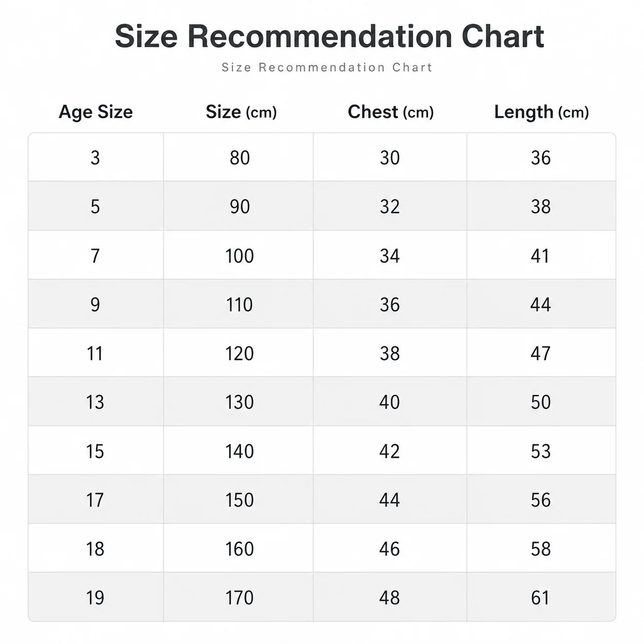This screenshot has width=644, height=644.
Task: Select the chest value 40 cell
Action: point(390,402)
